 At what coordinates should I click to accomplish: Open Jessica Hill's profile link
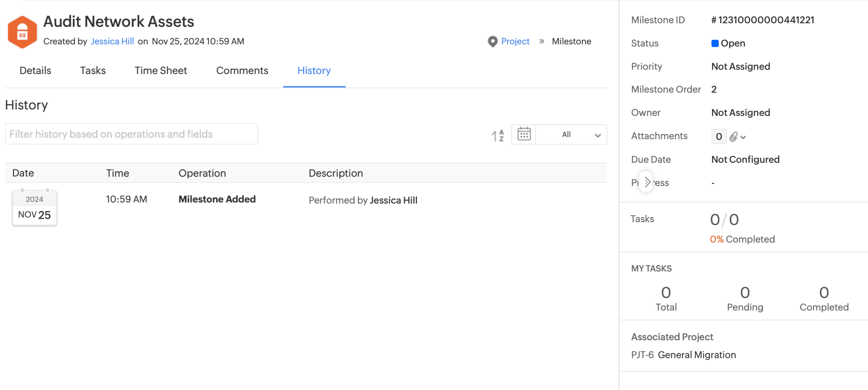(112, 42)
